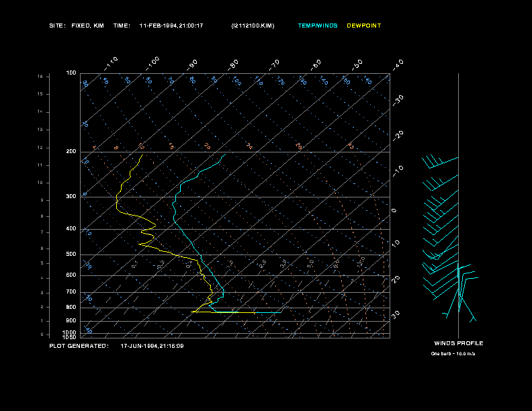Click the 12 km altitude scale label
The image size is (532, 411).
[40, 148]
